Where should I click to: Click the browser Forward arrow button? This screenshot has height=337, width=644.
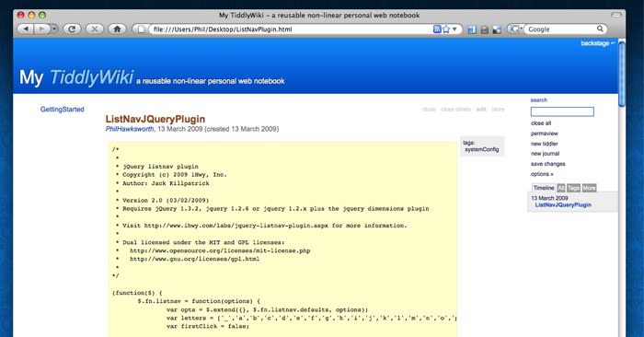coord(41,29)
